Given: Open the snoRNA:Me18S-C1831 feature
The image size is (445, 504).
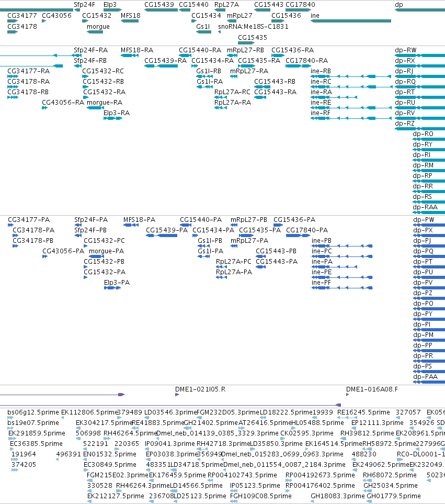Looking at the screenshot, I should [x=219, y=32].
